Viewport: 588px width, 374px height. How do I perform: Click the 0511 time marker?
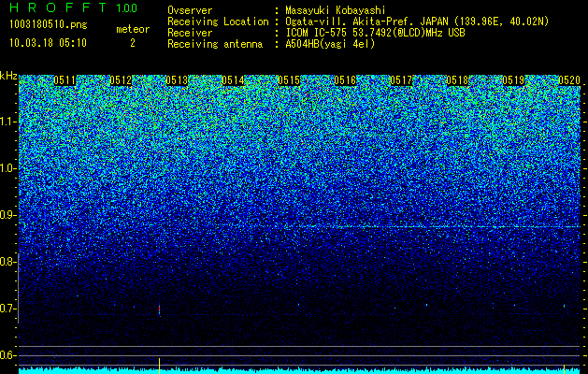coord(65,80)
